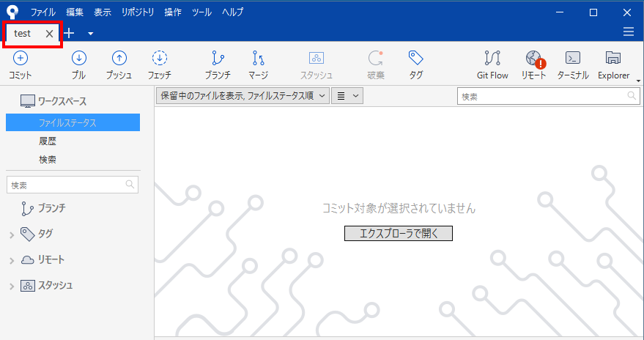Close the test repository tab

point(49,34)
